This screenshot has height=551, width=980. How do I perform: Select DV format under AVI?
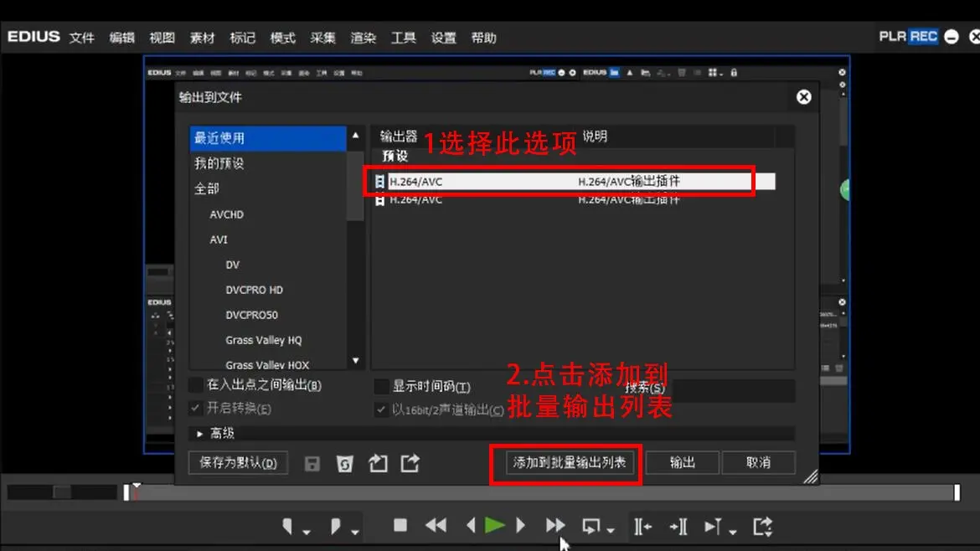233,265
